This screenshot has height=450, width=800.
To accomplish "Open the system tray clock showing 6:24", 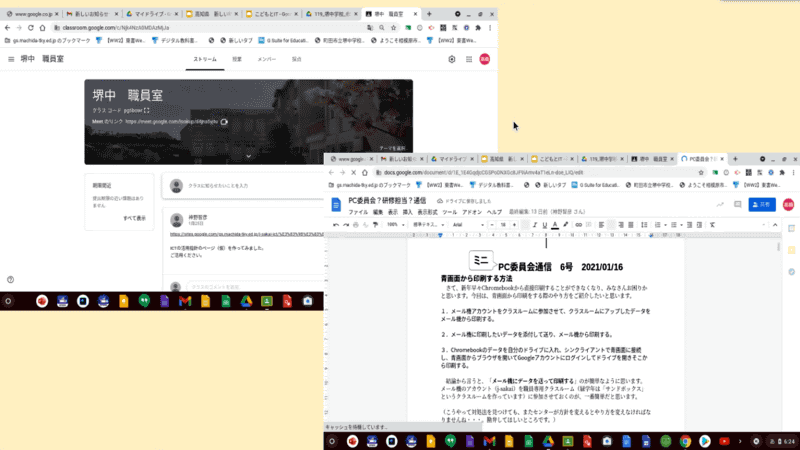I will coord(783,441).
